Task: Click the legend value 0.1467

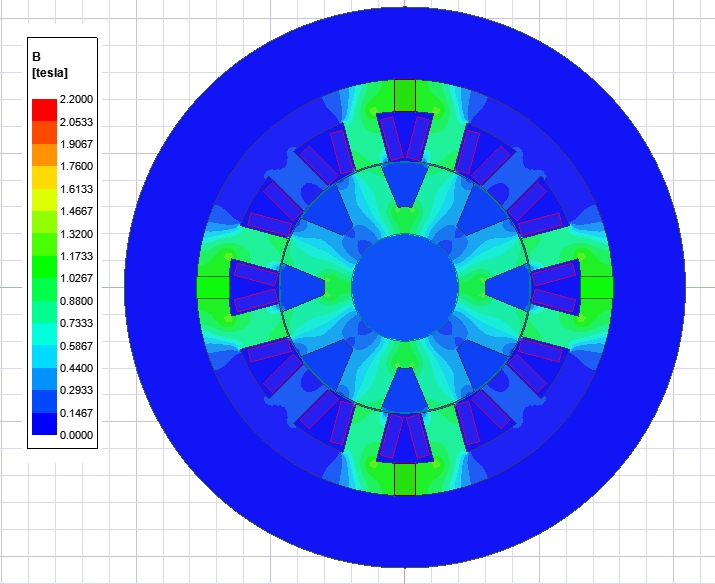Action: click(x=76, y=413)
